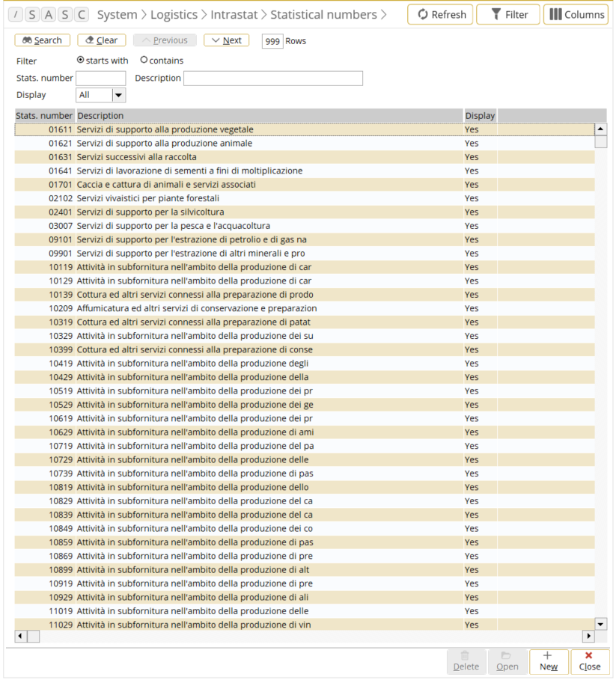This screenshot has width=616, height=680.
Task: Click the Delete button
Action: 466,662
